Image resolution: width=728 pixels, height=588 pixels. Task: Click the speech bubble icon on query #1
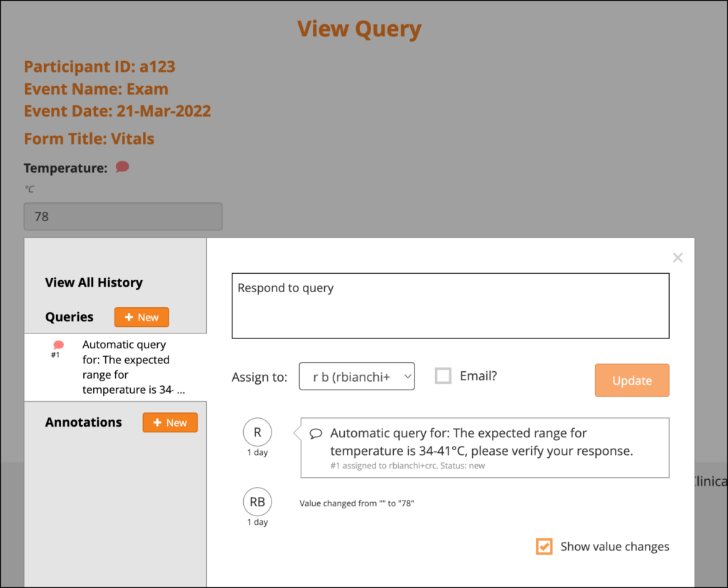click(x=57, y=345)
